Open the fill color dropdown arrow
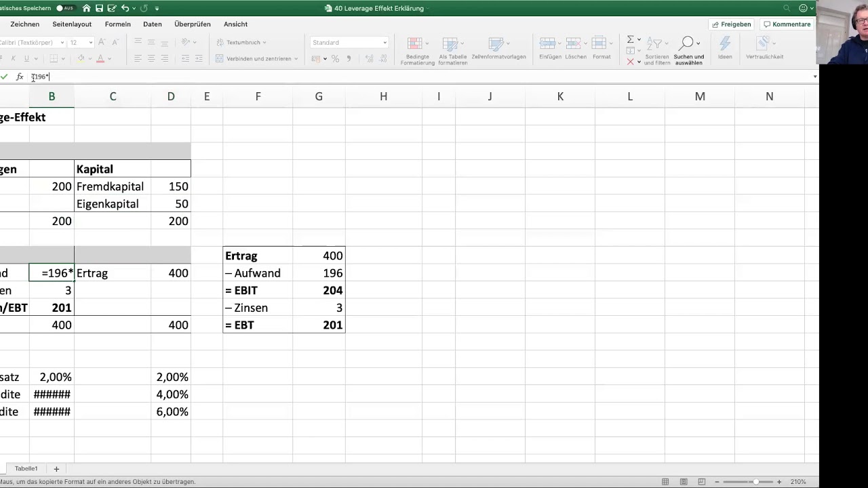 point(90,59)
